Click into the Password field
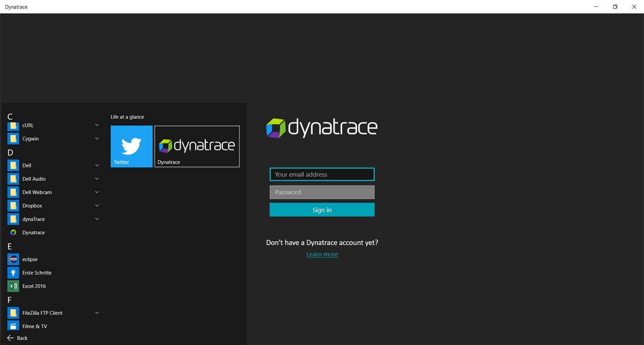644x345 pixels. pos(322,192)
